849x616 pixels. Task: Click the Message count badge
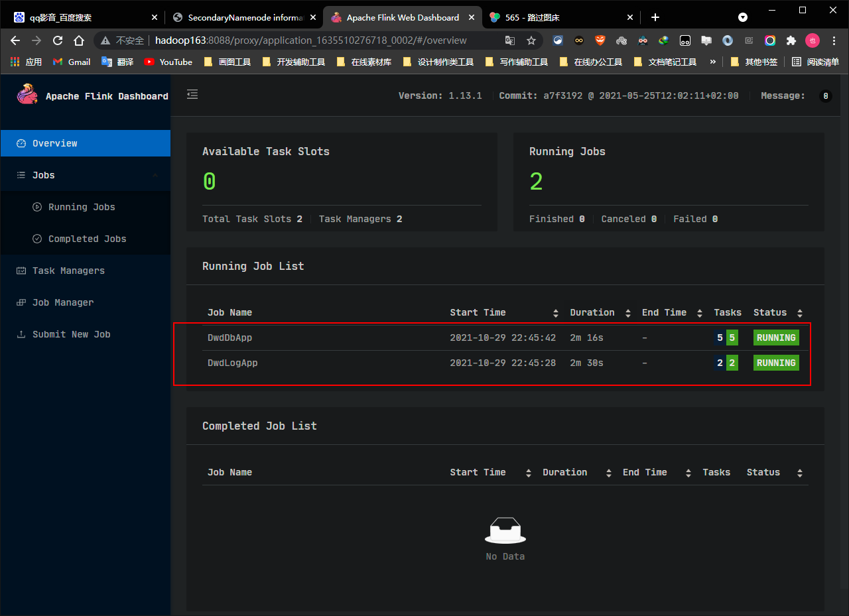pos(825,96)
